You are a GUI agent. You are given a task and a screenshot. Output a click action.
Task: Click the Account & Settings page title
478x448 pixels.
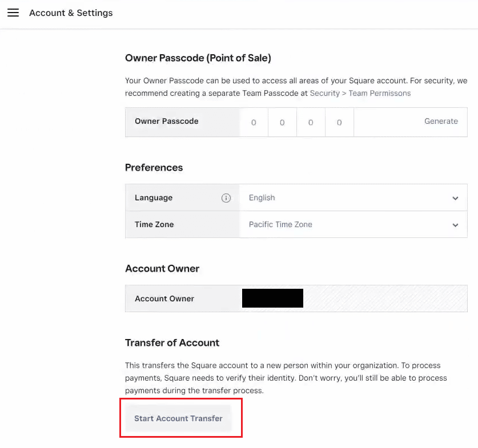tap(71, 13)
